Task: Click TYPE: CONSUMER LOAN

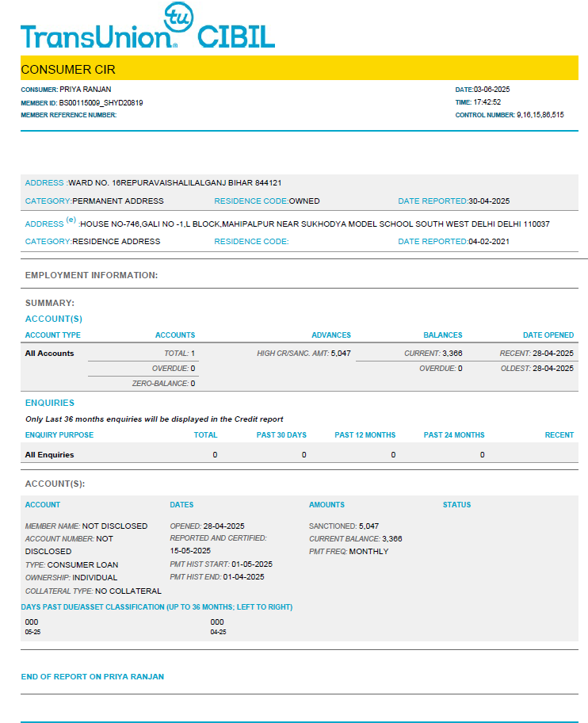Action: point(71,564)
